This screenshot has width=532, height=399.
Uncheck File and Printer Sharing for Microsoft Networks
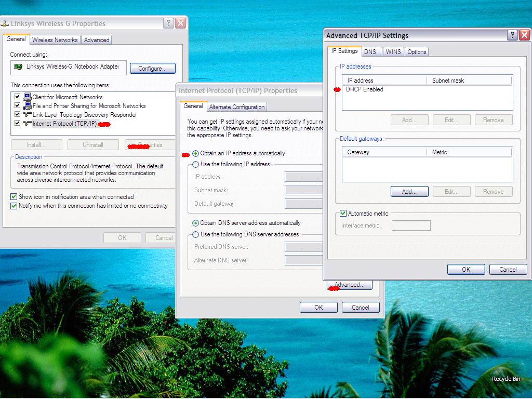coord(17,105)
